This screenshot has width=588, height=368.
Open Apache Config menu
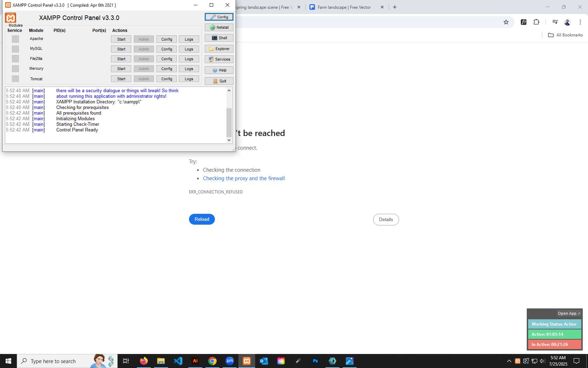click(167, 39)
